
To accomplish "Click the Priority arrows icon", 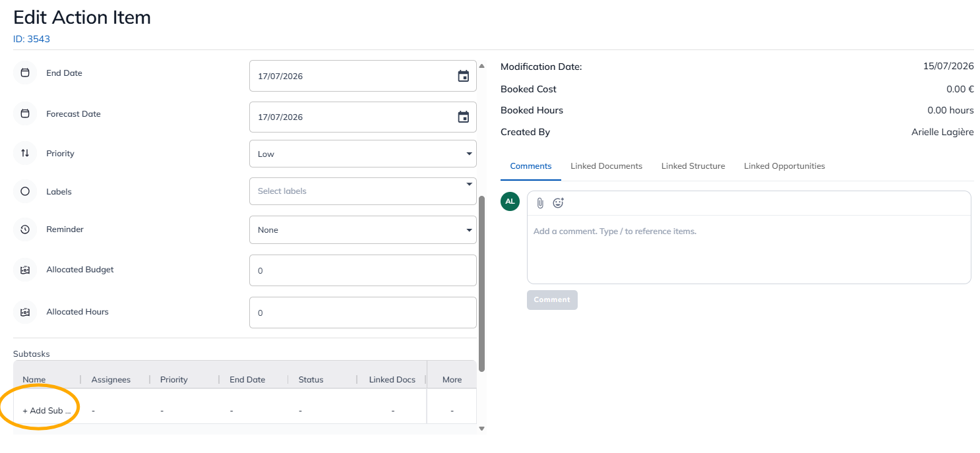I will (x=25, y=153).
